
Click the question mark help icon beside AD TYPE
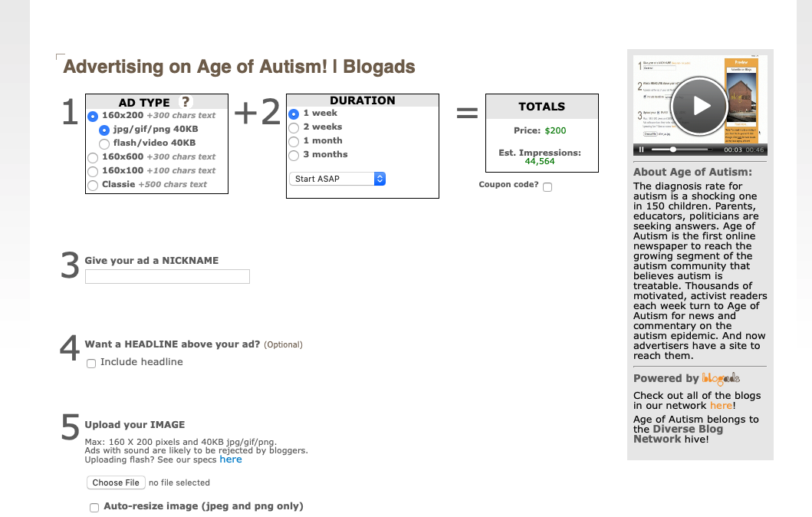pyautogui.click(x=186, y=101)
